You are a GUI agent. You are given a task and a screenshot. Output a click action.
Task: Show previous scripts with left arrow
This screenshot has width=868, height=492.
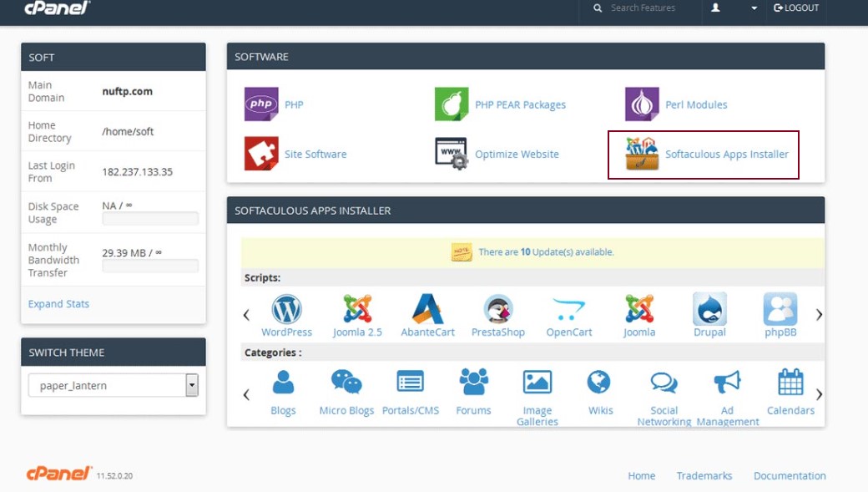click(246, 315)
